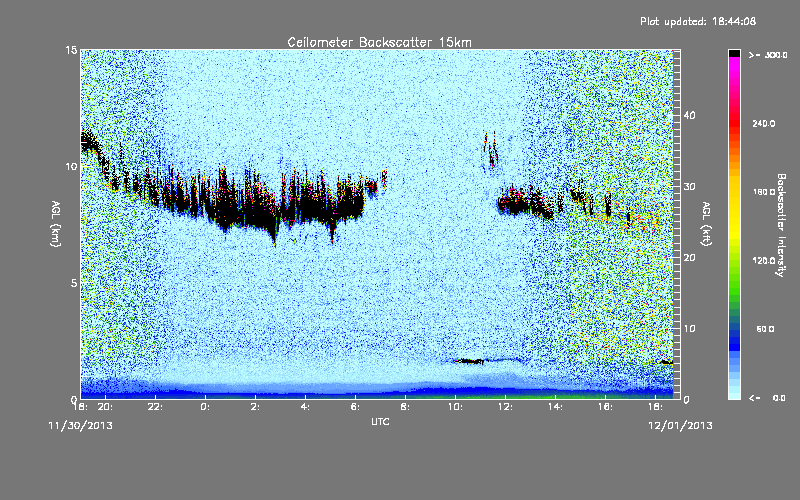Click the "30" tick on the kft axis
This screenshot has height=500, width=800.
[689, 186]
